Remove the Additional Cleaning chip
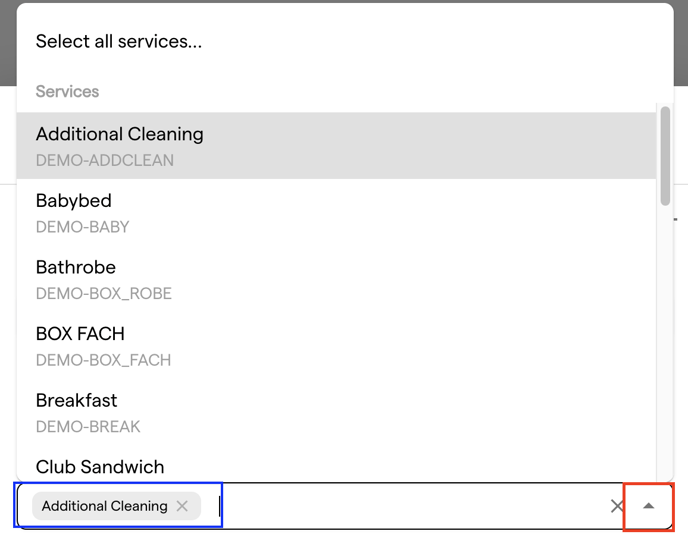Viewport: 688px width, 547px height. pyautogui.click(x=182, y=506)
